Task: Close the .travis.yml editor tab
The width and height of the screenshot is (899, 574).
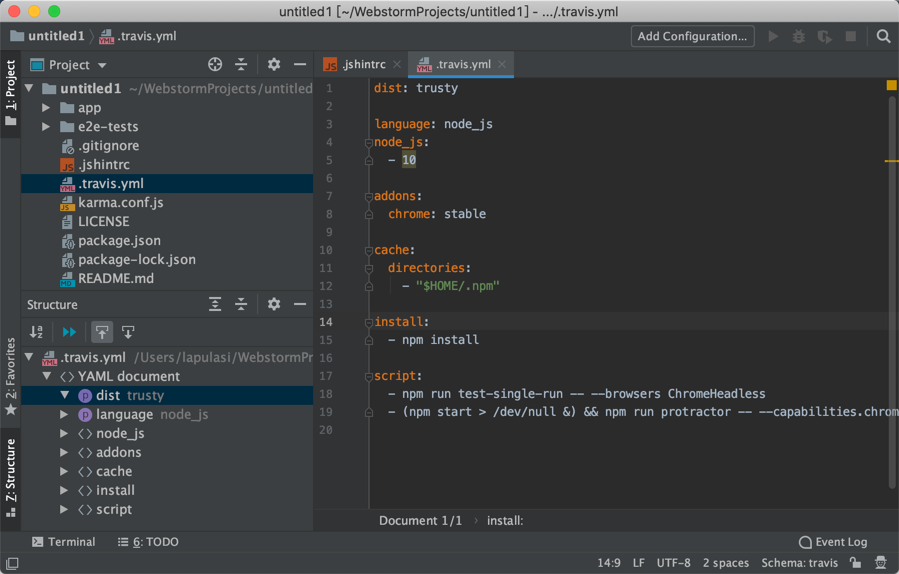Action: click(x=502, y=64)
